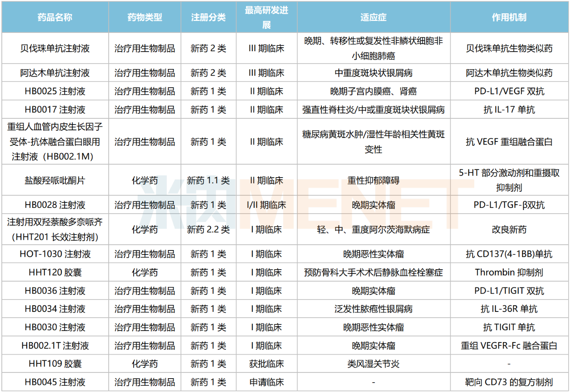Click the 最高研发进展 column header
570x392 pixels.
(266, 18)
